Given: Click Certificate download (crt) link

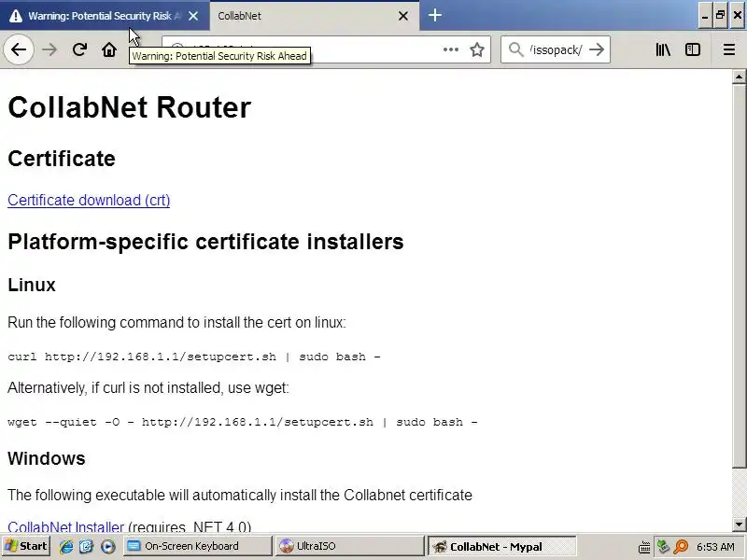Looking at the screenshot, I should pyautogui.click(x=89, y=200).
